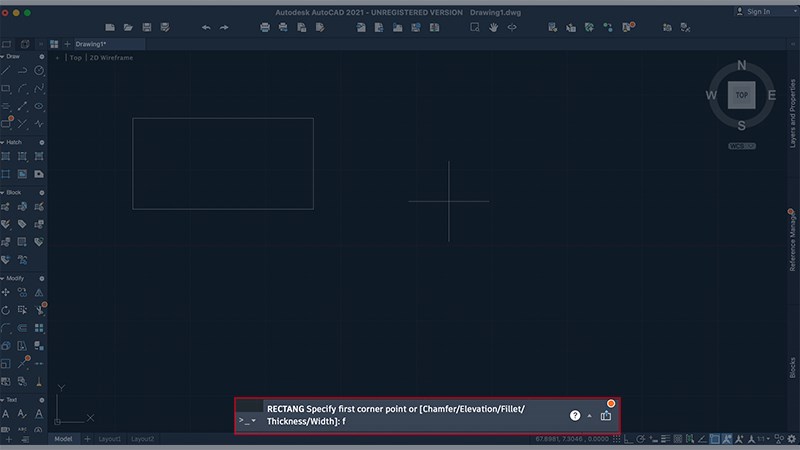This screenshot has height=450, width=800.
Task: Switch to the Layout2 tab
Action: click(142, 439)
